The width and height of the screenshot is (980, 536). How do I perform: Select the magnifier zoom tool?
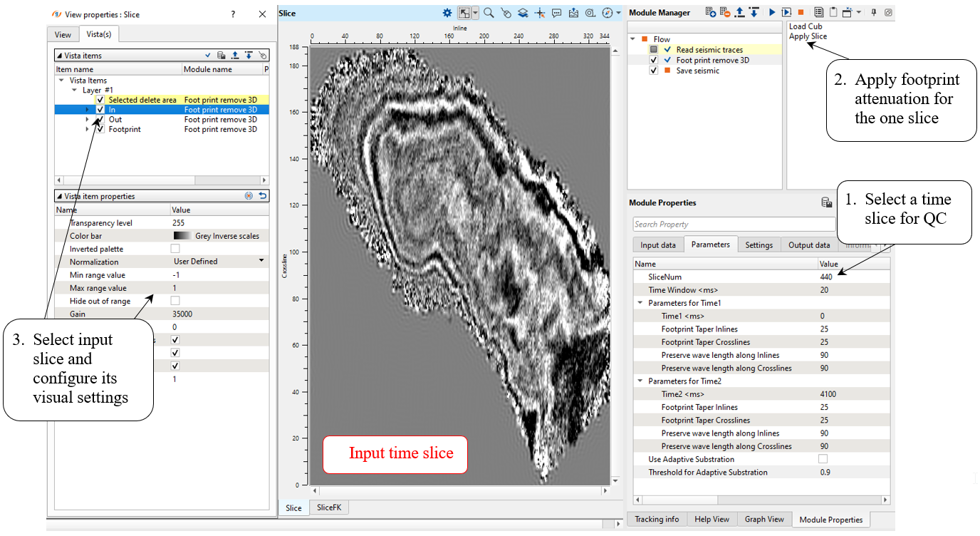coord(489,13)
